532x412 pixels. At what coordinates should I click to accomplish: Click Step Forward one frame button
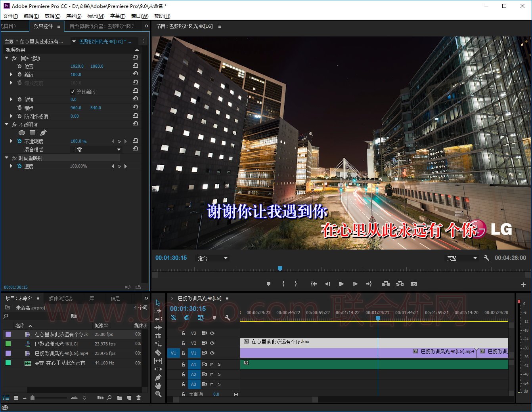pos(355,284)
